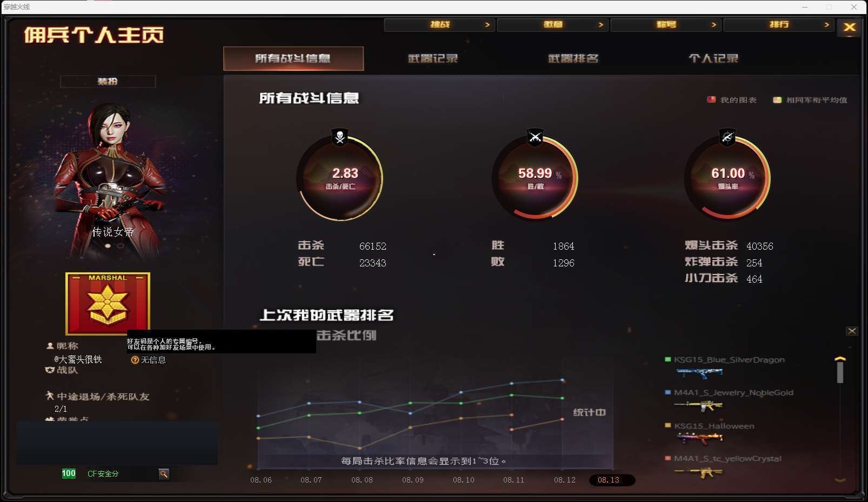The image size is (868, 502).
Task: Close the mercenary profile with the yellow X
Action: click(x=849, y=27)
